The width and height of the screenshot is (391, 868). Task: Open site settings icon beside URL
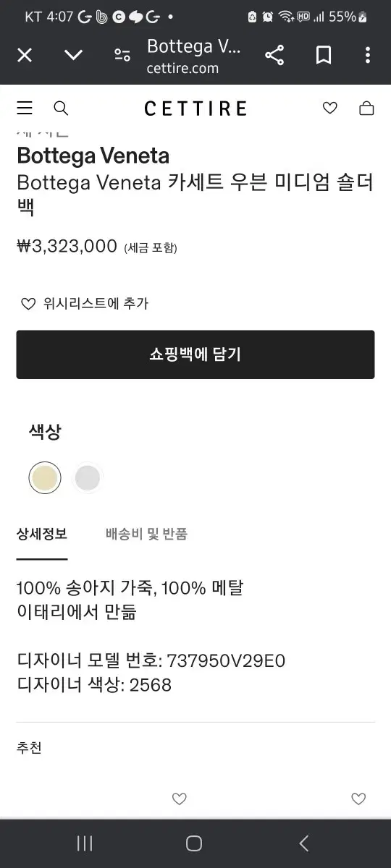[122, 55]
